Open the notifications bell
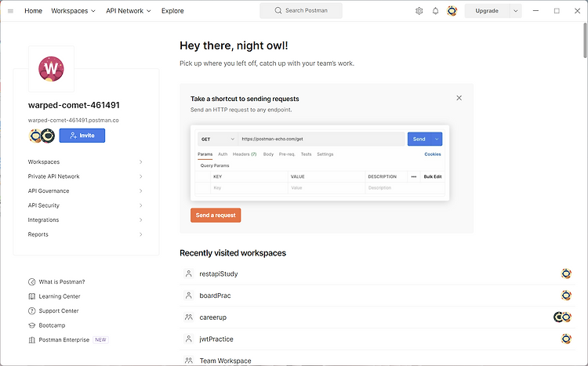588x366 pixels. point(435,11)
